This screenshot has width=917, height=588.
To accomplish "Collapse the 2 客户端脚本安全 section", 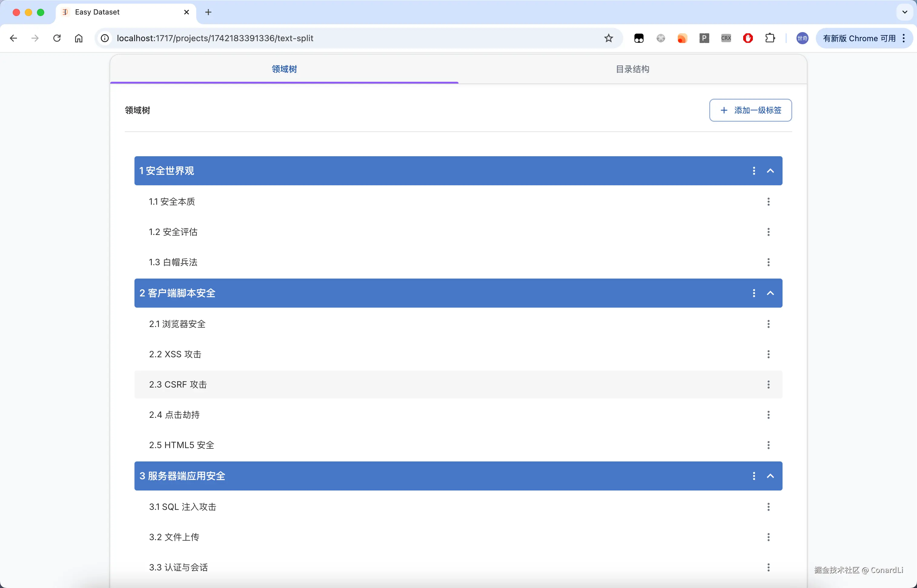I will point(770,293).
